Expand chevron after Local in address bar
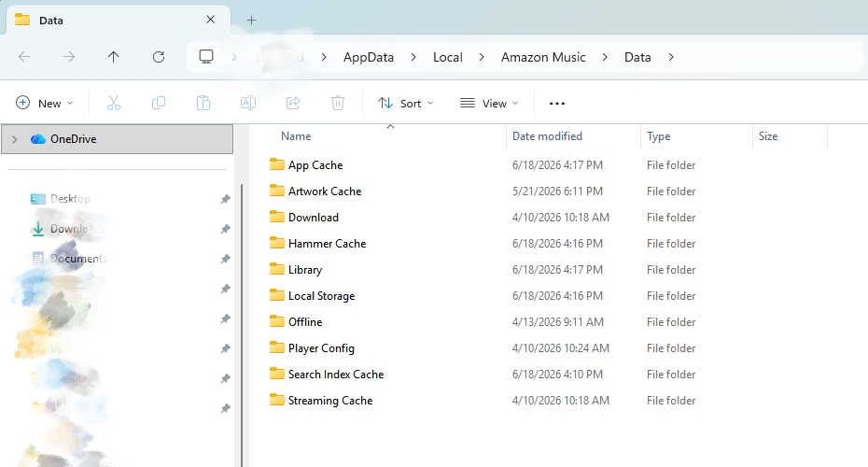 (482, 57)
